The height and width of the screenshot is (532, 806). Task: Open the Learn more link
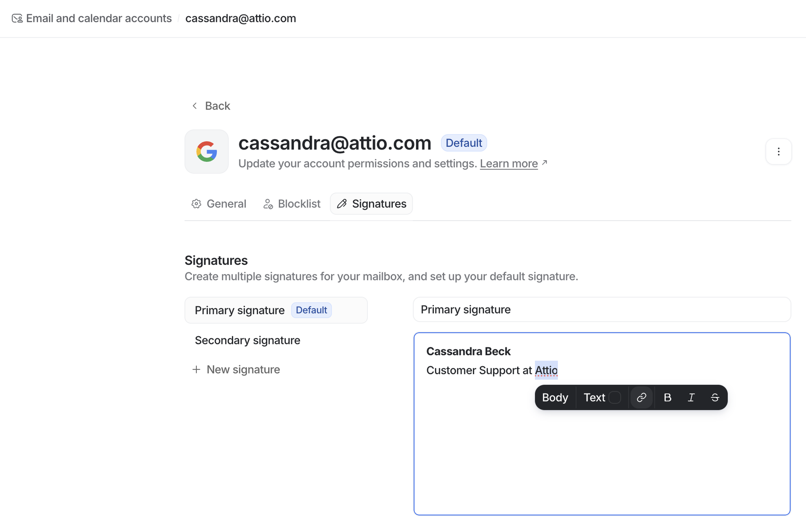(509, 164)
